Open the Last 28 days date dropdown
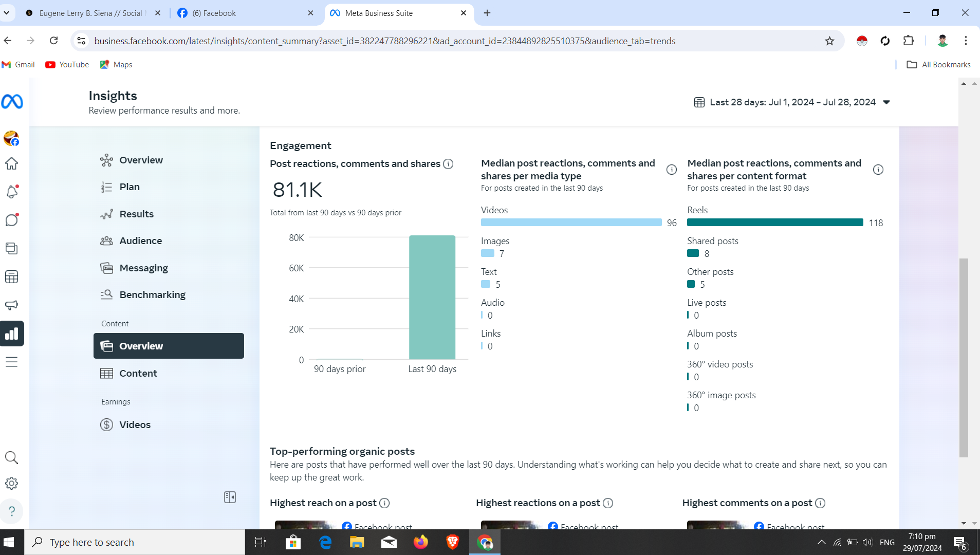This screenshot has height=555, width=980. (792, 102)
